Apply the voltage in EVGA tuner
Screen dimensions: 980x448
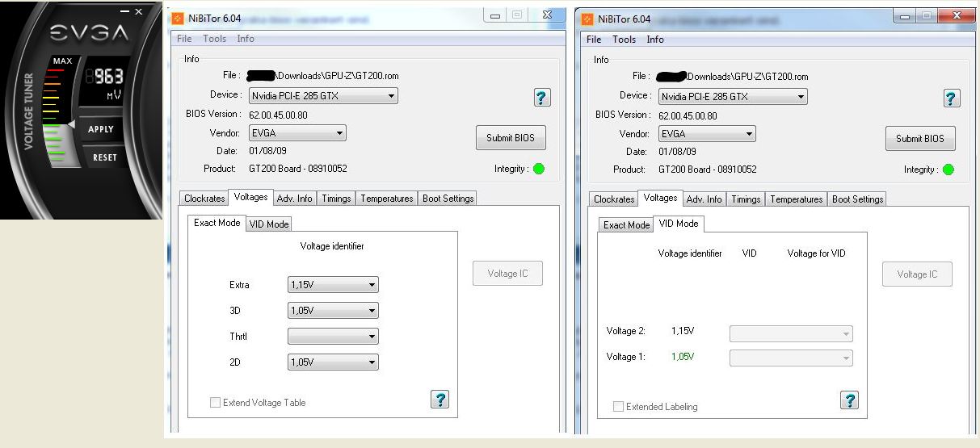(x=101, y=129)
